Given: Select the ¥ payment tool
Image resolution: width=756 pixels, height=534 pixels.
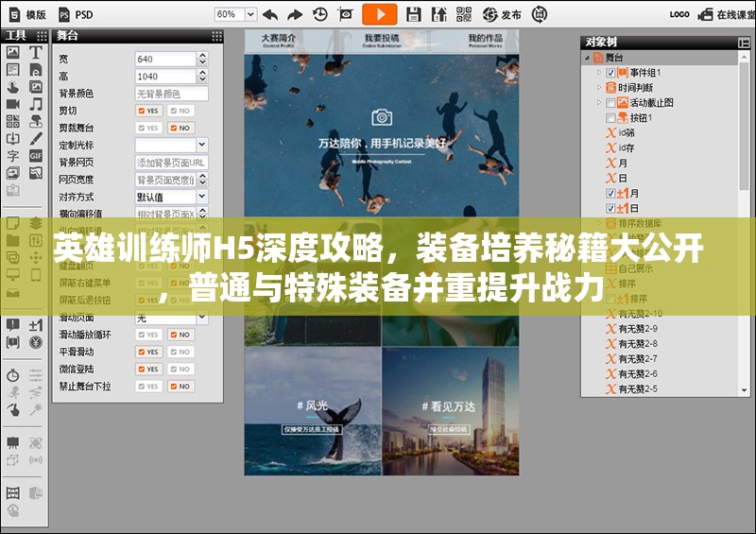Looking at the screenshot, I should point(36,342).
